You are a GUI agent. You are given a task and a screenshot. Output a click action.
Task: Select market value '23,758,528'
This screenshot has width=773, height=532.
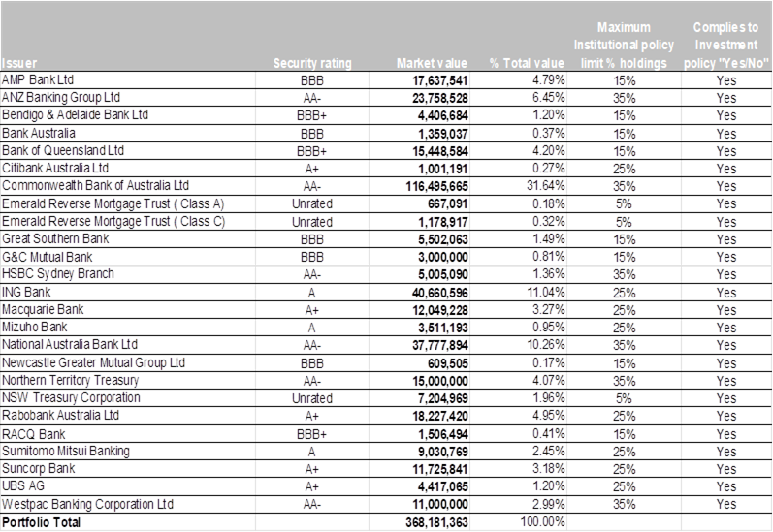pyautogui.click(x=439, y=98)
